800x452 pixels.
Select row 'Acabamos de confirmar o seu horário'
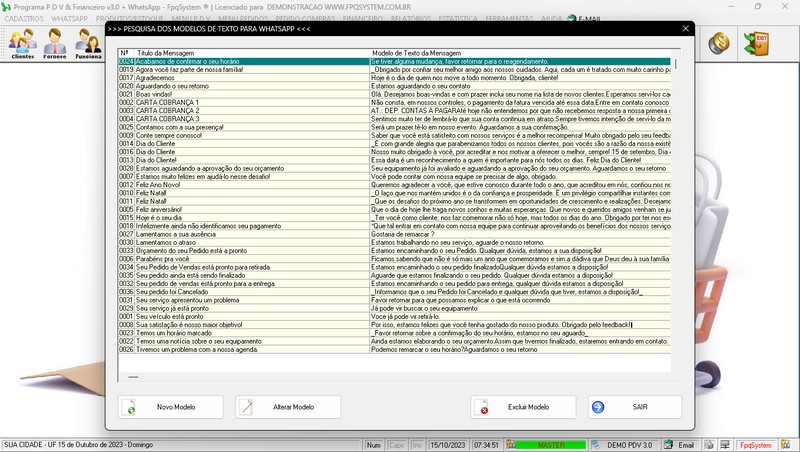[394, 61]
